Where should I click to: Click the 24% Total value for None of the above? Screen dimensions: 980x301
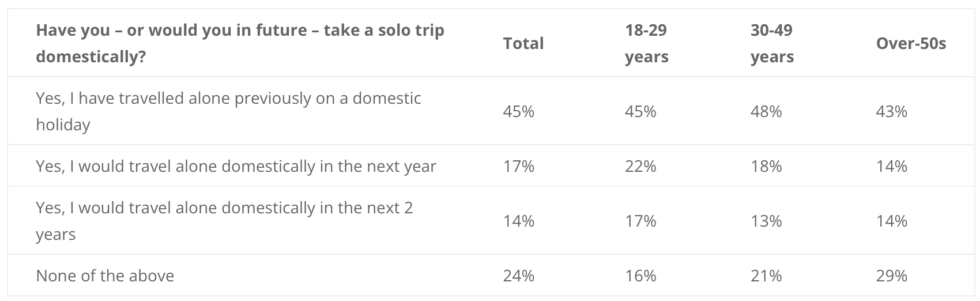519,276
